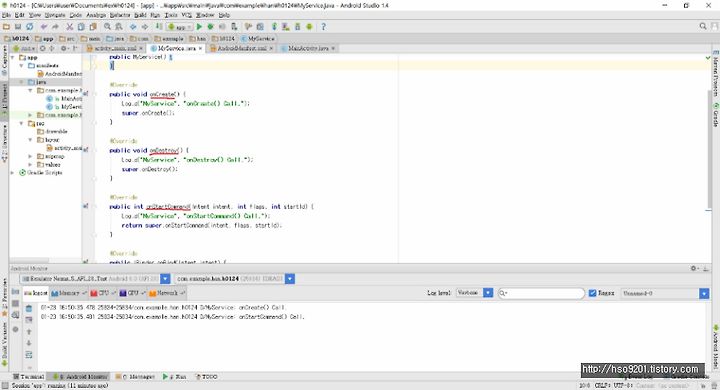
Task: Click the Find magnifier toolbar icon
Action: point(107,27)
